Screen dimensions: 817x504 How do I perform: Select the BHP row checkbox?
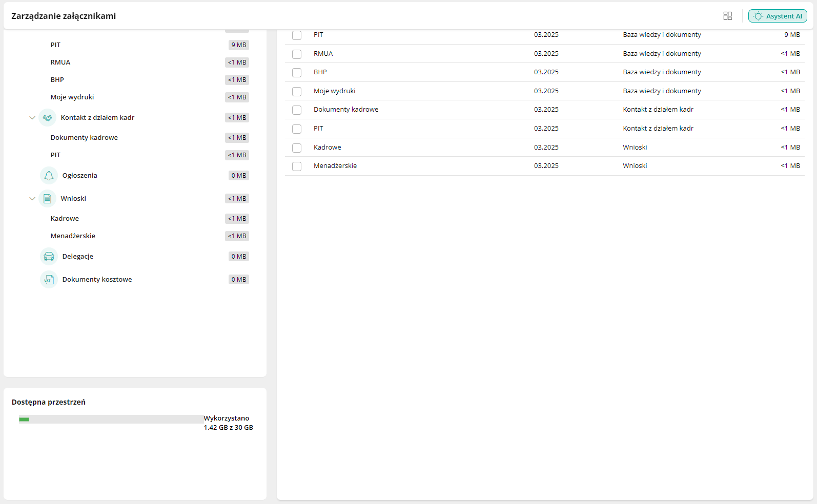[x=297, y=73]
